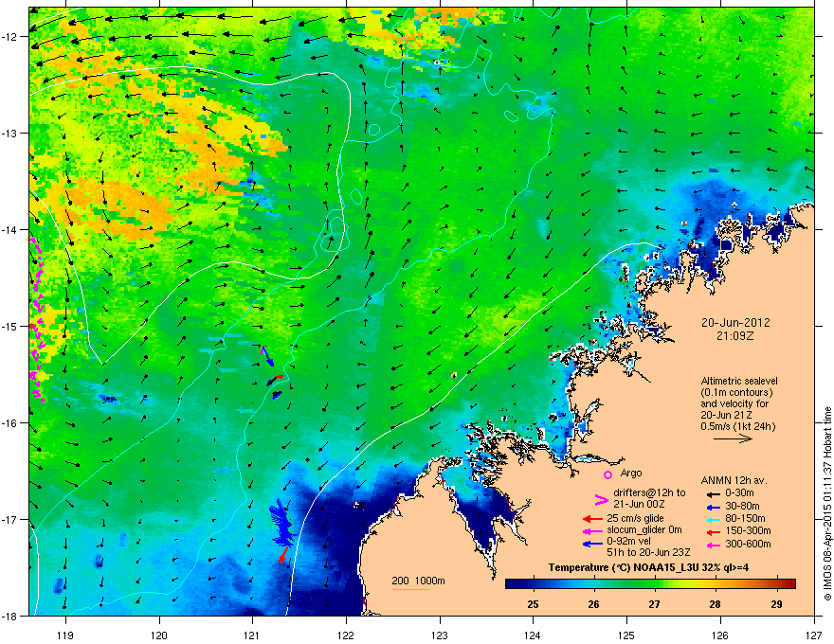Click the '51h to 20-Jun 23Z' text
834x644 pixels.
(x=648, y=552)
